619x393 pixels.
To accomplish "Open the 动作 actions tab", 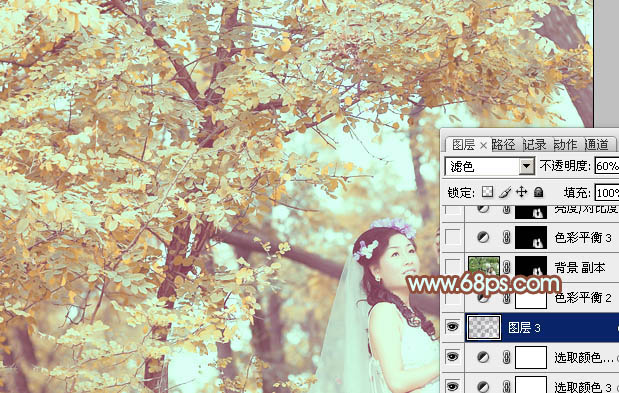I will (x=565, y=145).
